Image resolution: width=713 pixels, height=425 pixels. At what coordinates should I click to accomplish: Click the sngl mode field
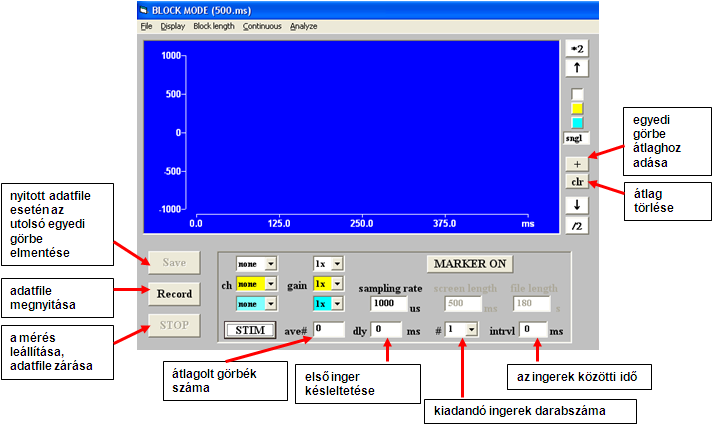pyautogui.click(x=577, y=138)
